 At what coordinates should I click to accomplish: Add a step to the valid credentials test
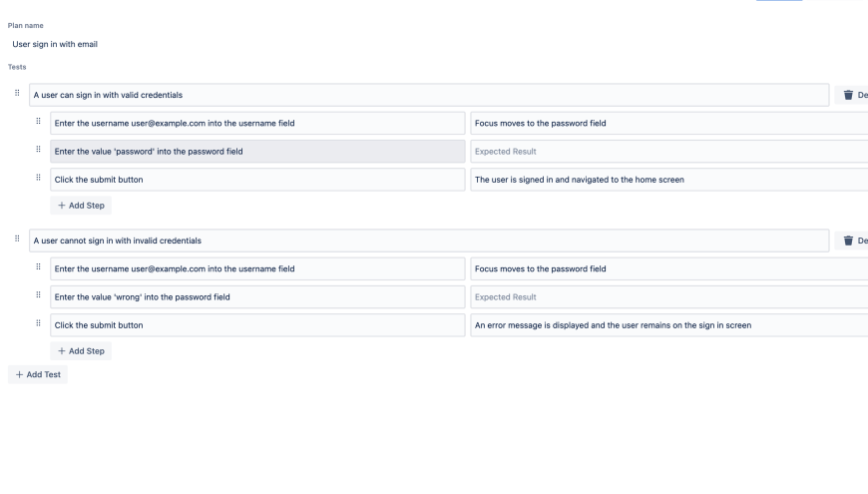[81, 206]
